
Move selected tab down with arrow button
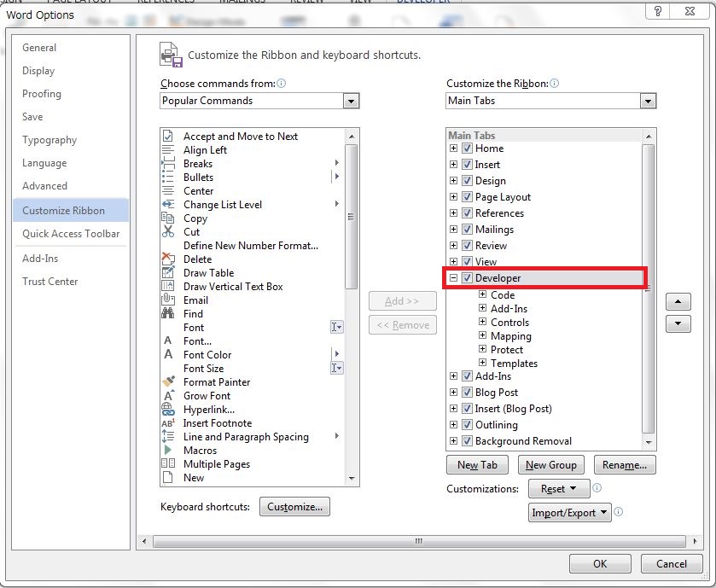coord(678,323)
